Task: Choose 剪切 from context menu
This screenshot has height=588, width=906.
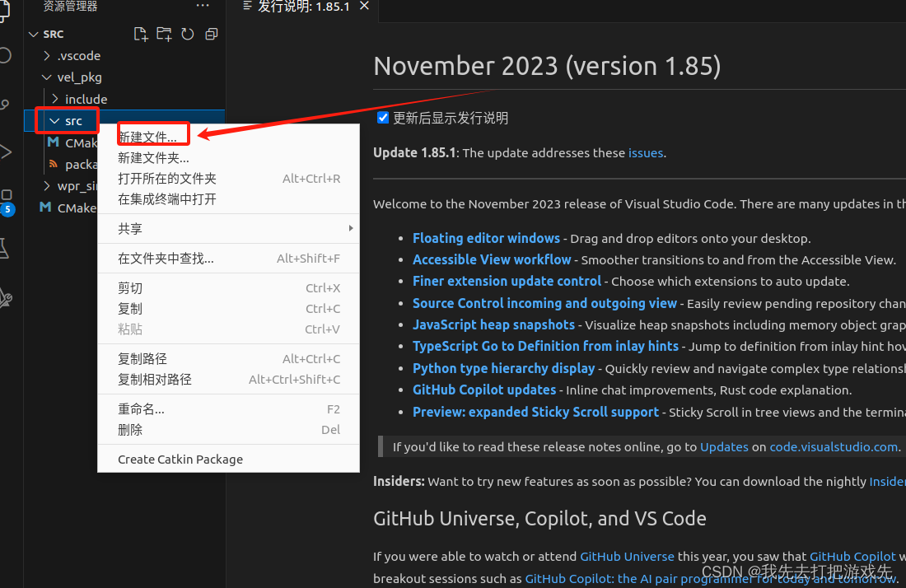Action: coord(228,287)
